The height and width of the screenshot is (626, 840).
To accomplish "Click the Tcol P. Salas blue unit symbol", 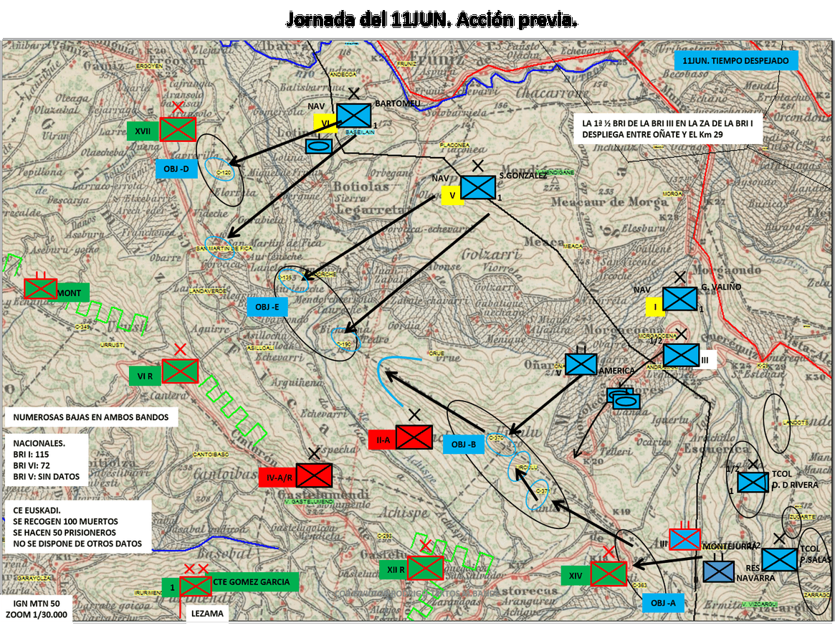I will 780,559.
